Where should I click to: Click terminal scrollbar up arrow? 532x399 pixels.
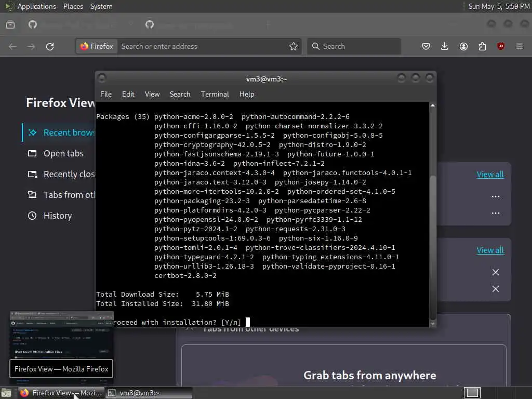433,105
